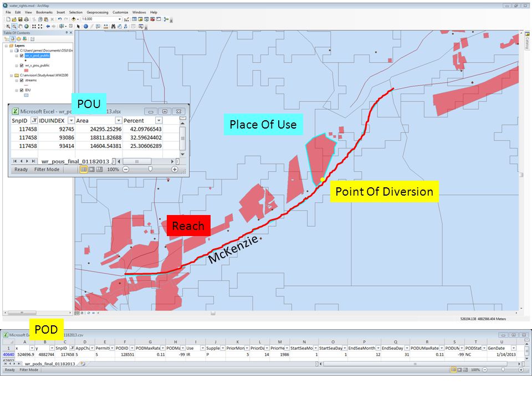Viewport: 532px width, 399px height.
Task: Auto-hide the Table Of Contents pin
Action: [x=66, y=33]
